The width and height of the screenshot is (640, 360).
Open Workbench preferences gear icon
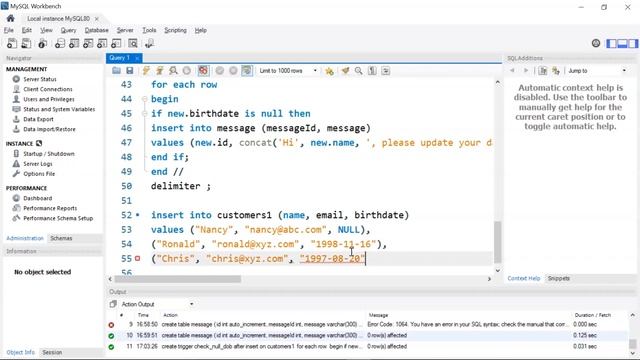(596, 43)
